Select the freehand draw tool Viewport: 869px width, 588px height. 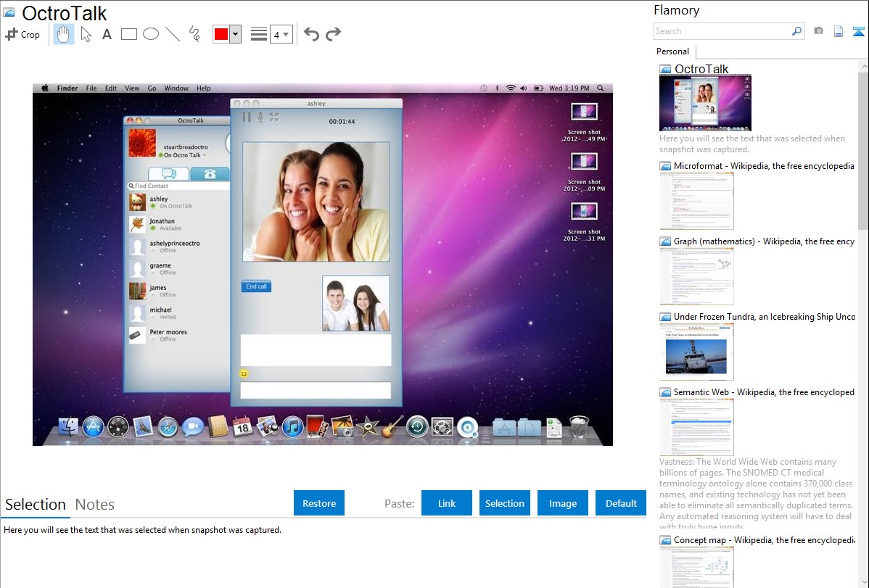(194, 34)
